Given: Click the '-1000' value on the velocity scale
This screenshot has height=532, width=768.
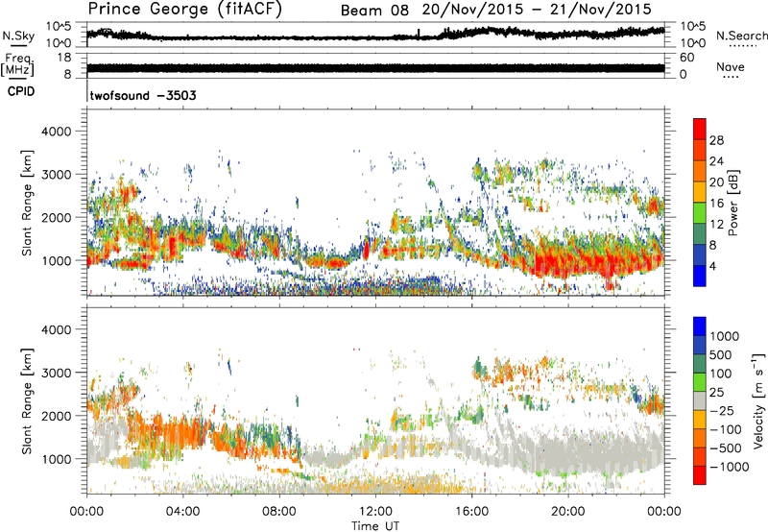Looking at the screenshot, I should click(730, 467).
